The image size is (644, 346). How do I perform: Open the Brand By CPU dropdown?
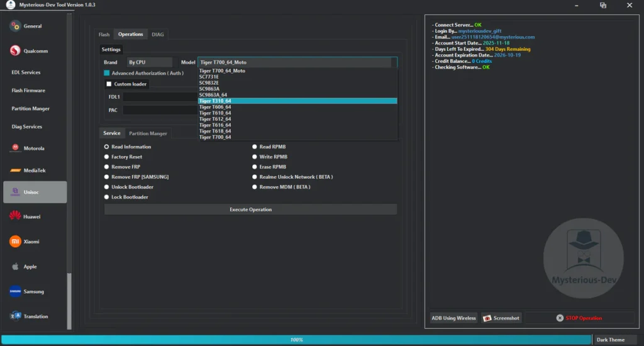[x=149, y=62]
